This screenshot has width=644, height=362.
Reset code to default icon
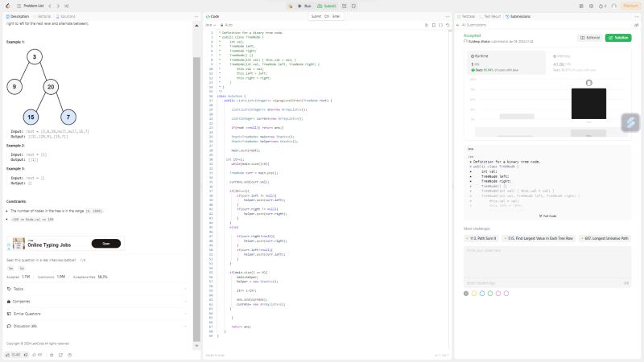pos(448,25)
